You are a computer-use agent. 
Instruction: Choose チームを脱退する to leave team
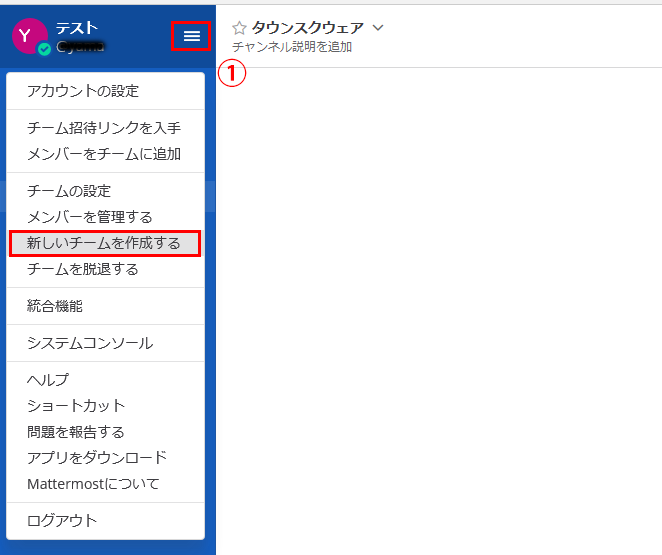point(82,269)
